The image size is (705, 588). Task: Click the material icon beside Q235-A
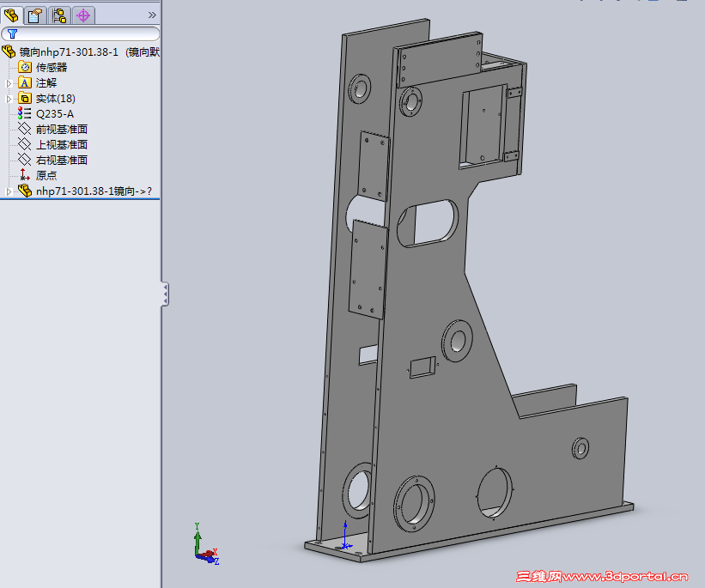[x=24, y=113]
